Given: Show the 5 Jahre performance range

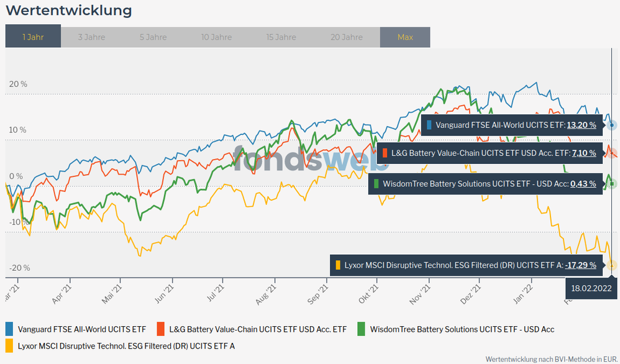Looking at the screenshot, I should (x=153, y=37).
